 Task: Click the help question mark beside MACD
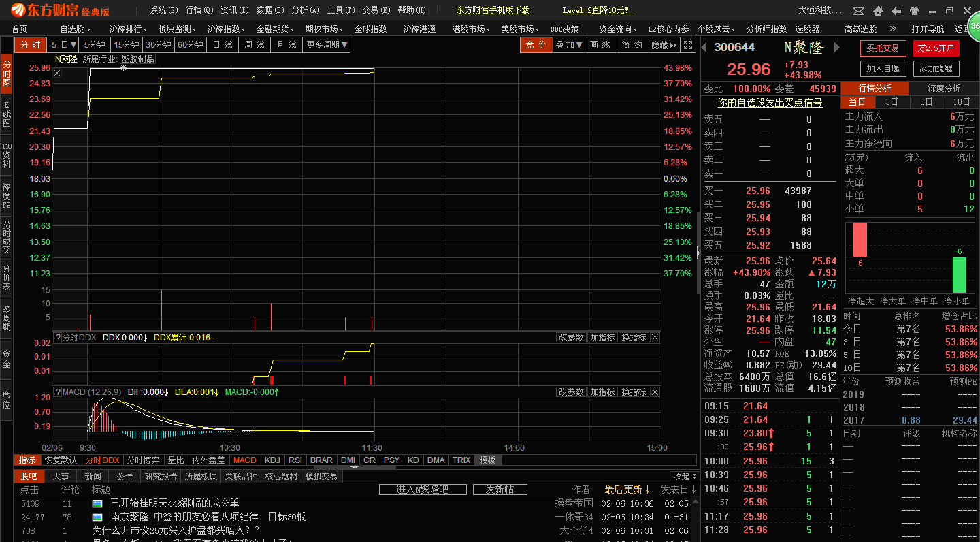(x=58, y=392)
